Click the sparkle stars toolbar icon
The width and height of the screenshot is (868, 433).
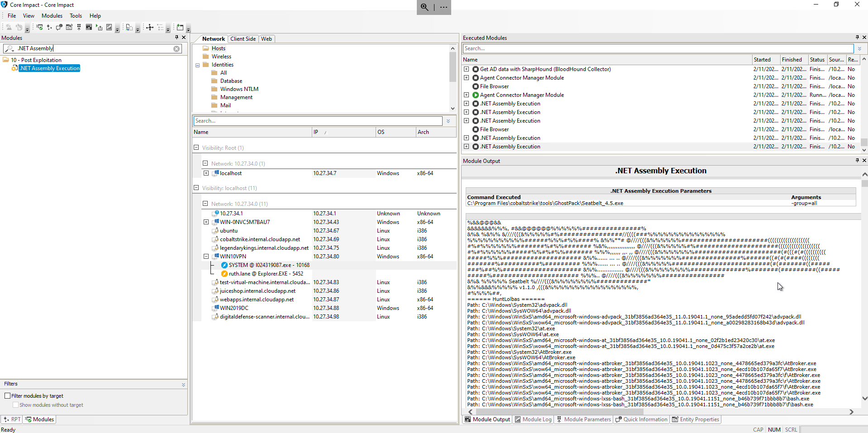point(49,27)
